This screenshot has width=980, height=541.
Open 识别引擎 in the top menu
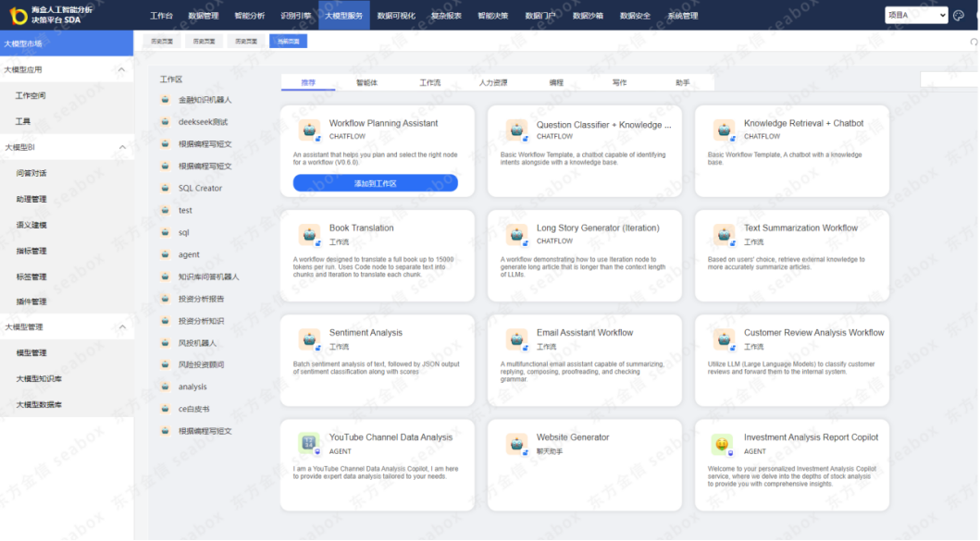click(295, 16)
